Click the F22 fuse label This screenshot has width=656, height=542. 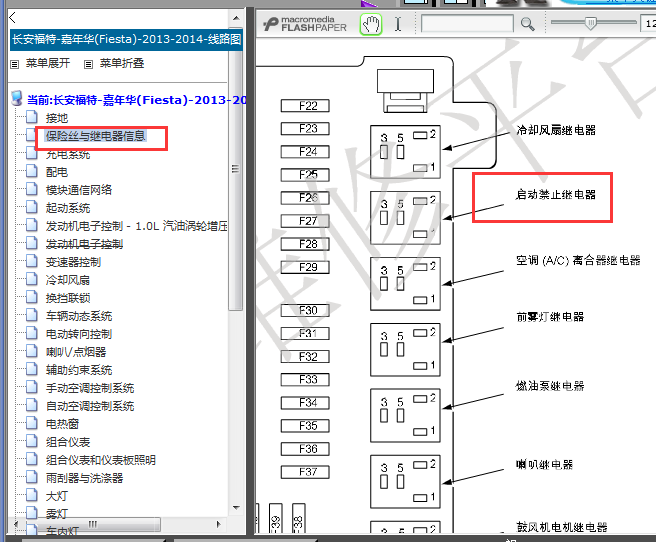coord(305,106)
